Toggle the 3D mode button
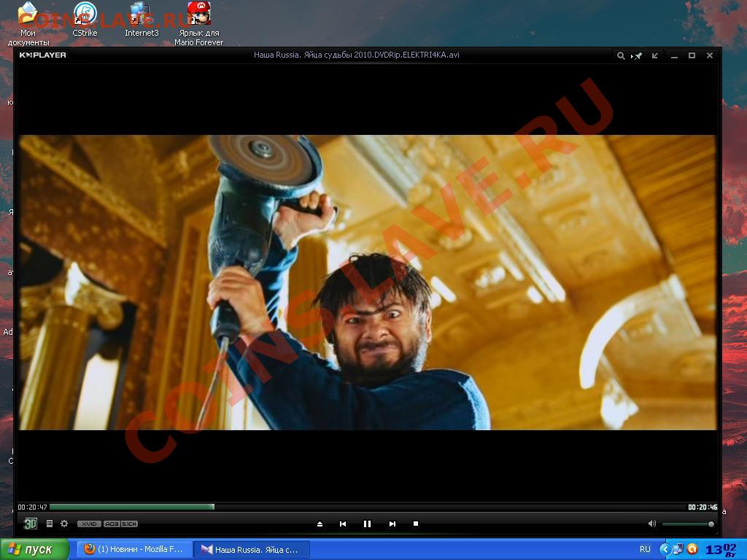 [x=31, y=524]
